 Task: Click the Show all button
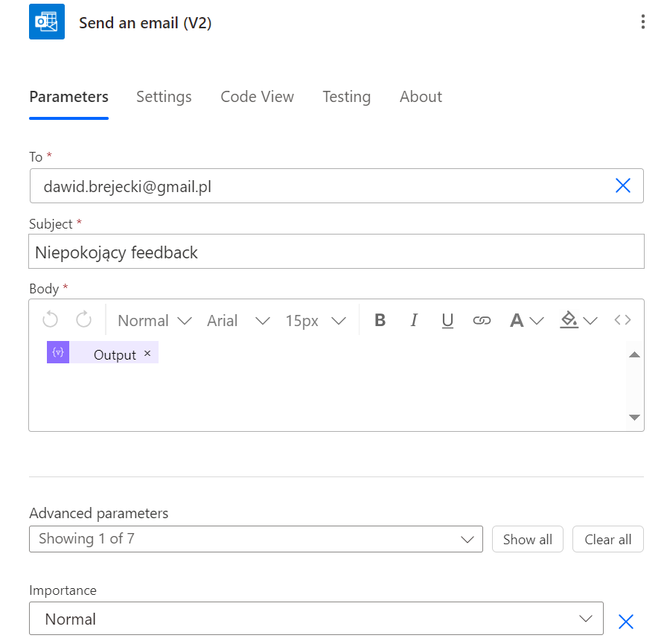527,539
